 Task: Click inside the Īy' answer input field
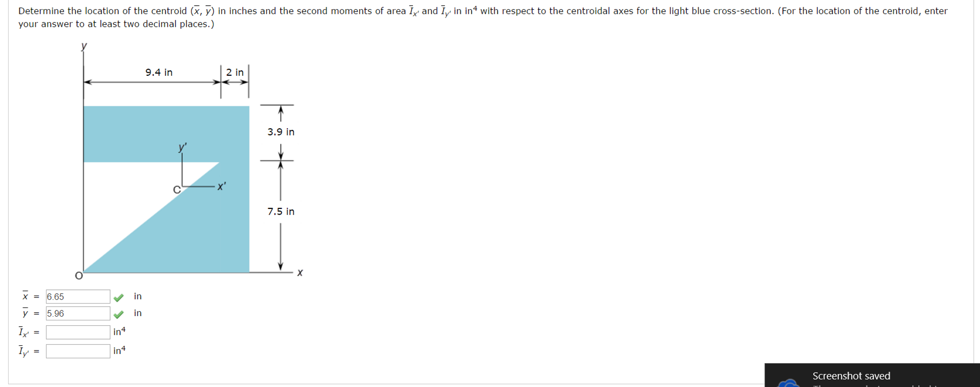click(78, 350)
